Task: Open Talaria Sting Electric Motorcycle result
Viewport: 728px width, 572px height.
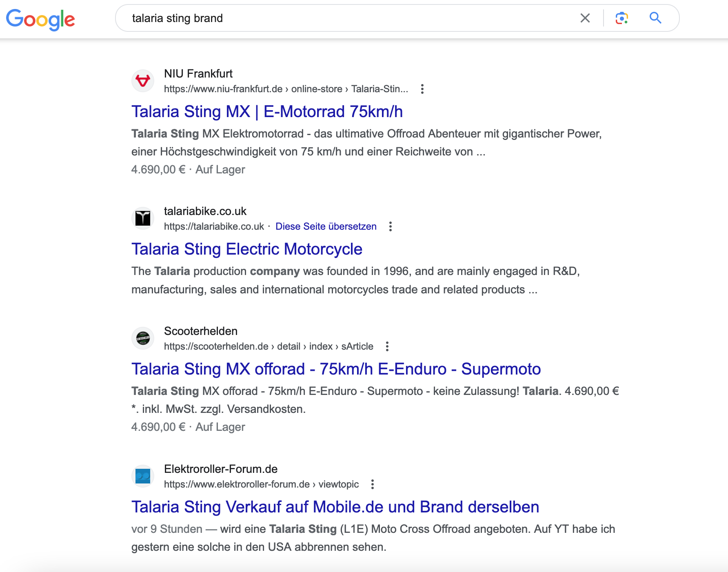Action: tap(247, 249)
